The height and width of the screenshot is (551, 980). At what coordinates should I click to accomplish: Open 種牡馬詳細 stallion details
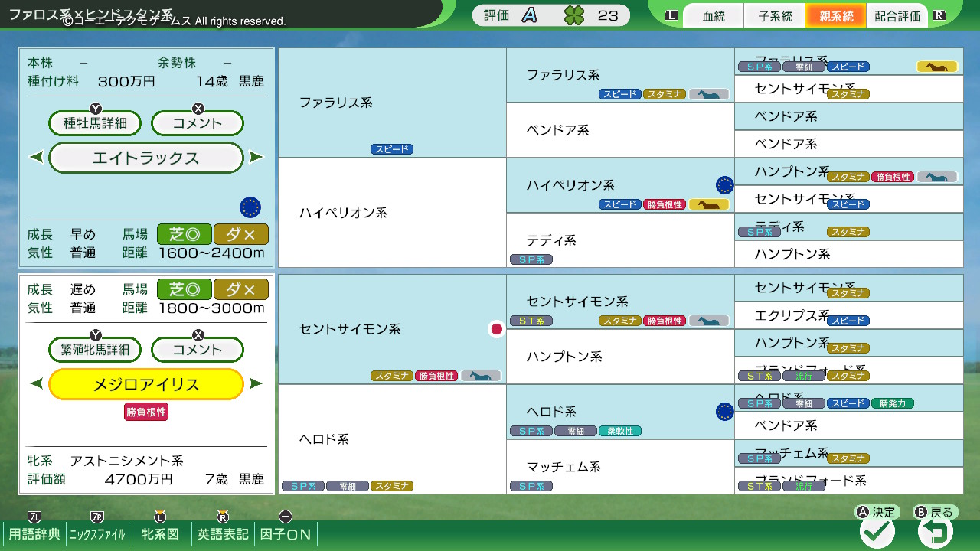[96, 123]
